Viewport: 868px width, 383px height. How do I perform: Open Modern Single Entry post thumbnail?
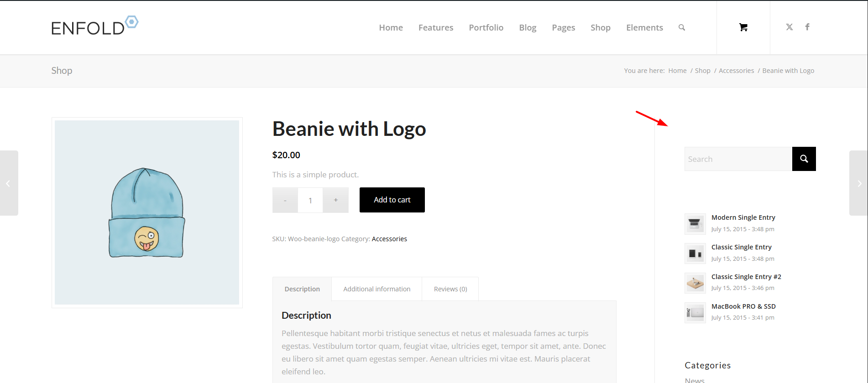point(695,223)
